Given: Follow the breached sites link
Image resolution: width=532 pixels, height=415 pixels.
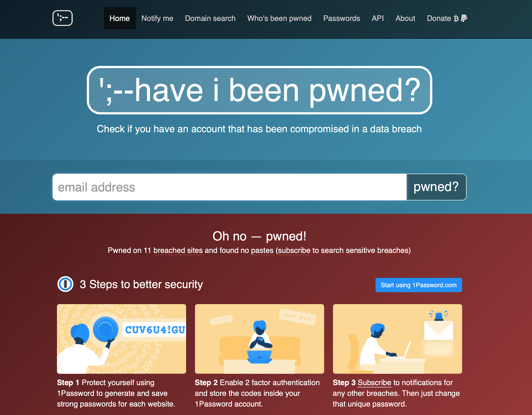Looking at the screenshot, I should tap(178, 250).
